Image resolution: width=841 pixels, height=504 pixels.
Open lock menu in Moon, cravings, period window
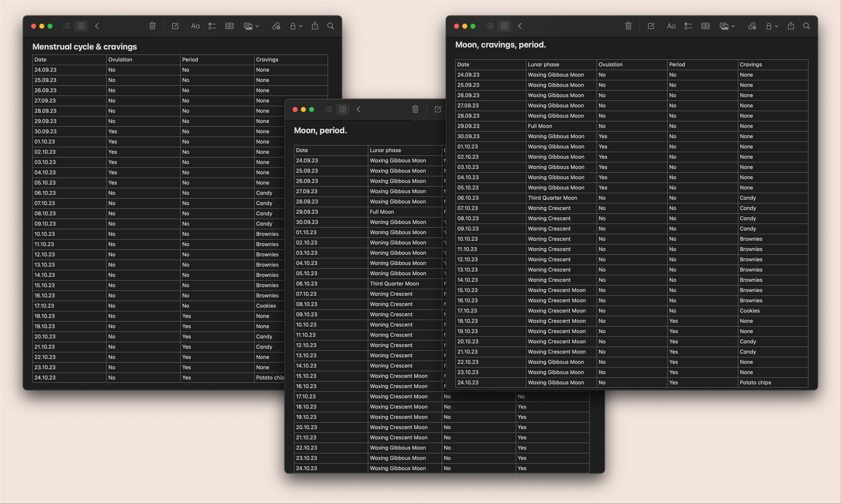[x=772, y=26]
